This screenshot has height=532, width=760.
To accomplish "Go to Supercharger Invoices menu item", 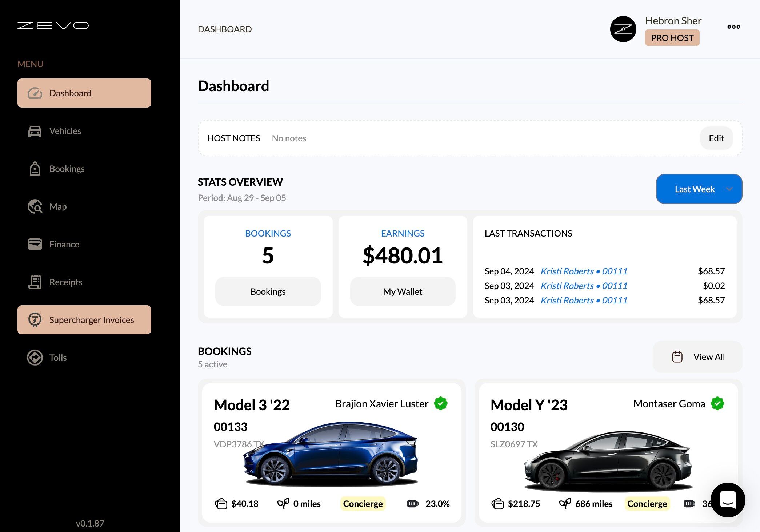I will [x=84, y=320].
